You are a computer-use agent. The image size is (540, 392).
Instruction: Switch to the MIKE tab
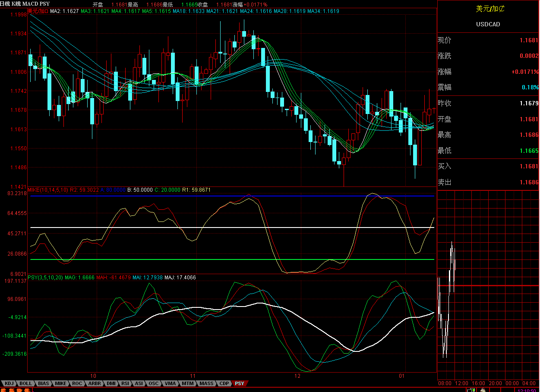click(61, 383)
